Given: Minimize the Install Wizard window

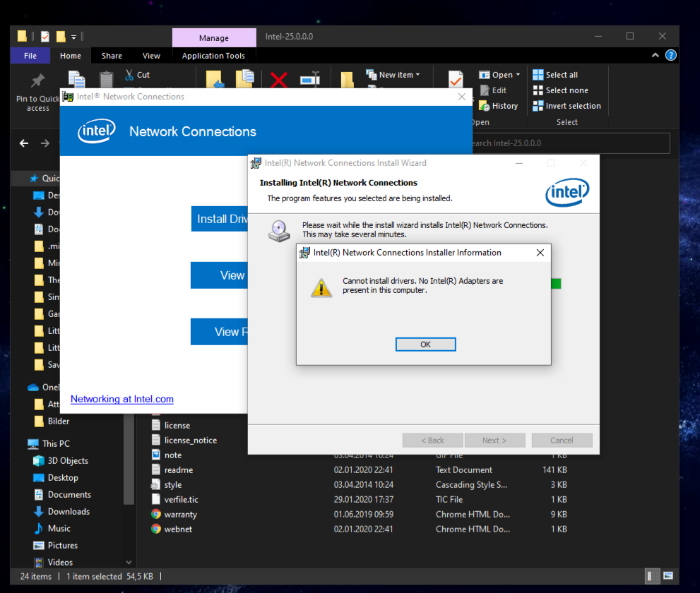Looking at the screenshot, I should click(519, 164).
